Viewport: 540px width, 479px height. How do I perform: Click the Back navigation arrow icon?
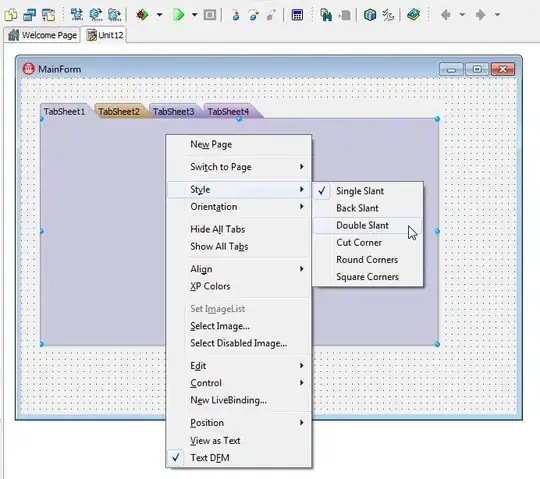446,15
